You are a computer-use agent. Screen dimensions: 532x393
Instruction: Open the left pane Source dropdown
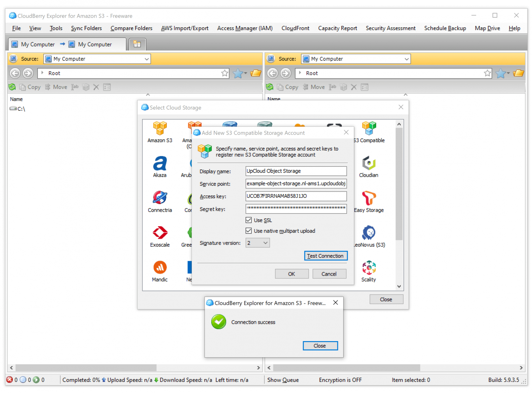point(97,59)
